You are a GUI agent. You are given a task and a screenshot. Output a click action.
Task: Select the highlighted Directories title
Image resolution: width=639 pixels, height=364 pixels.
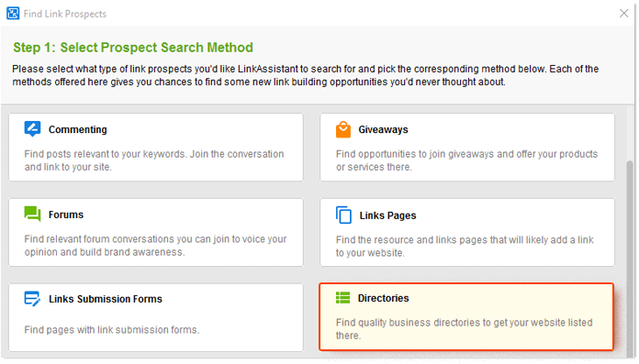[383, 298]
